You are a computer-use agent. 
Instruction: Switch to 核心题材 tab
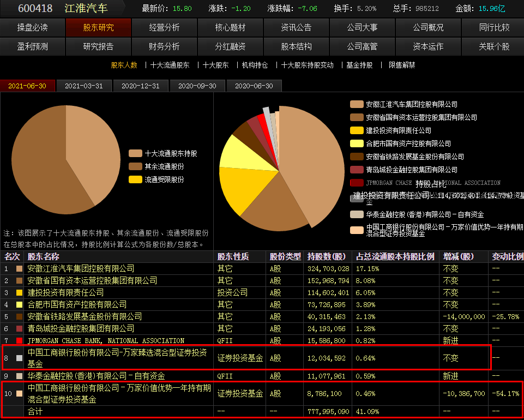click(230, 27)
